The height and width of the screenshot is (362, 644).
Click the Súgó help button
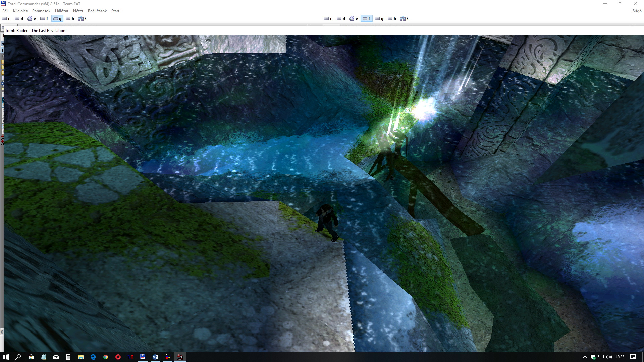tap(637, 11)
